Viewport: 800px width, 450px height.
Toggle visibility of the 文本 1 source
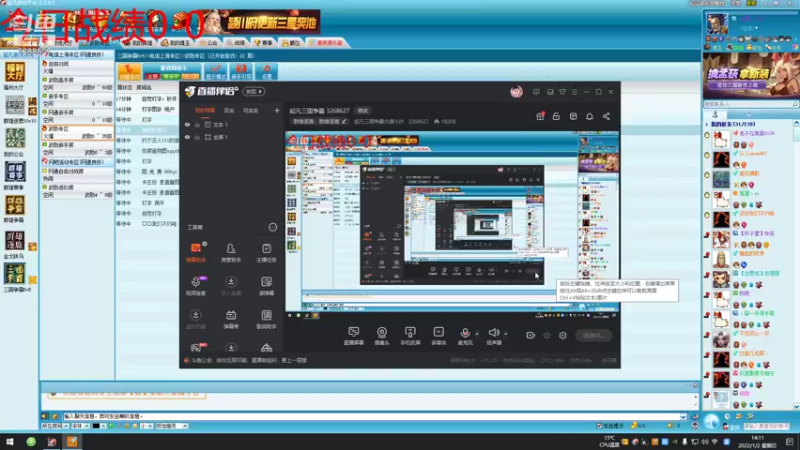click(x=187, y=124)
